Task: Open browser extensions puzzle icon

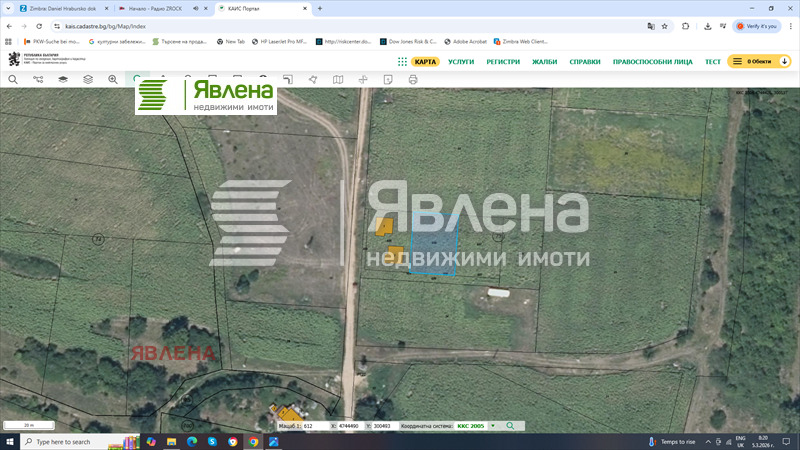Action: tap(686, 26)
